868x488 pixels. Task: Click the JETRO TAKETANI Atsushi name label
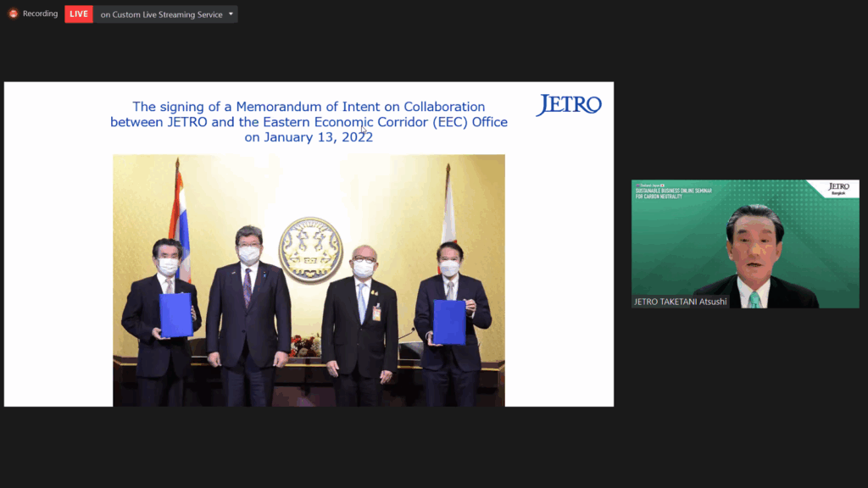pos(681,302)
